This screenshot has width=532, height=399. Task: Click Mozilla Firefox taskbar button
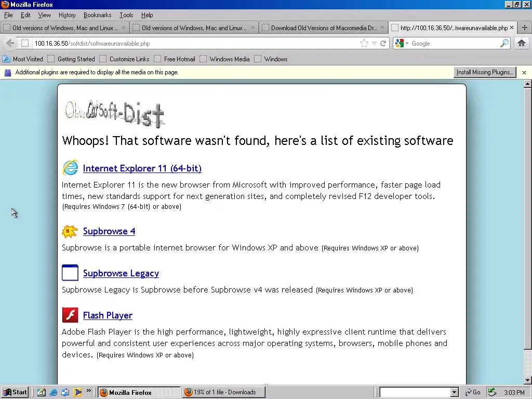pos(139,393)
